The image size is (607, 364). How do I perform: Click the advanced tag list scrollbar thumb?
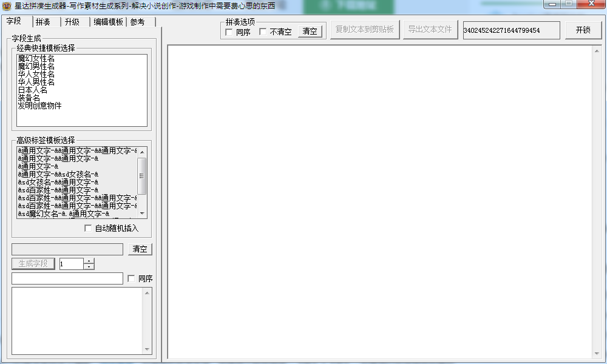click(x=142, y=175)
